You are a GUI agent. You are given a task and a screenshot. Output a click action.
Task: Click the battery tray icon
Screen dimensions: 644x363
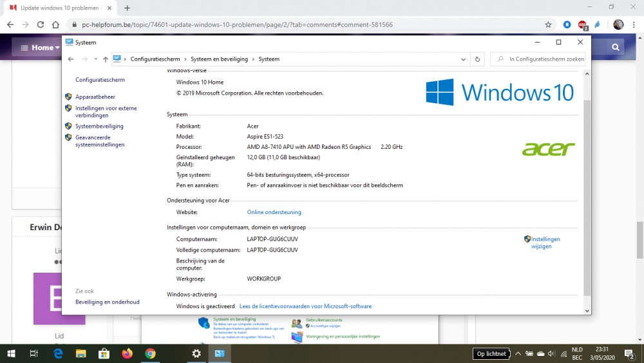(529, 353)
